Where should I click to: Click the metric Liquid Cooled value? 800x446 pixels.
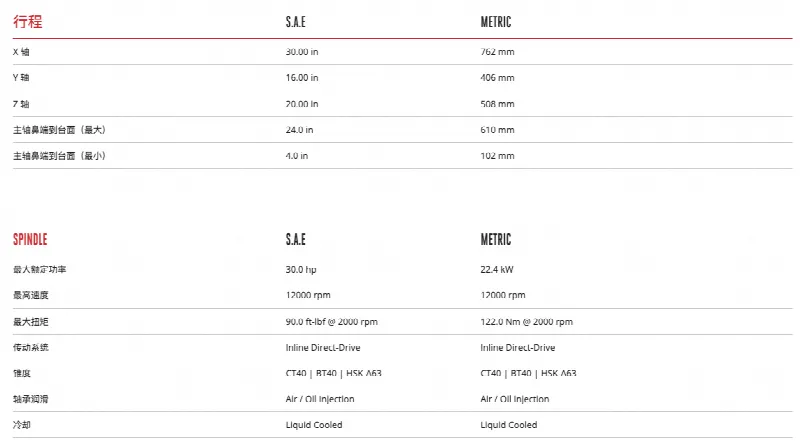pyautogui.click(x=508, y=425)
